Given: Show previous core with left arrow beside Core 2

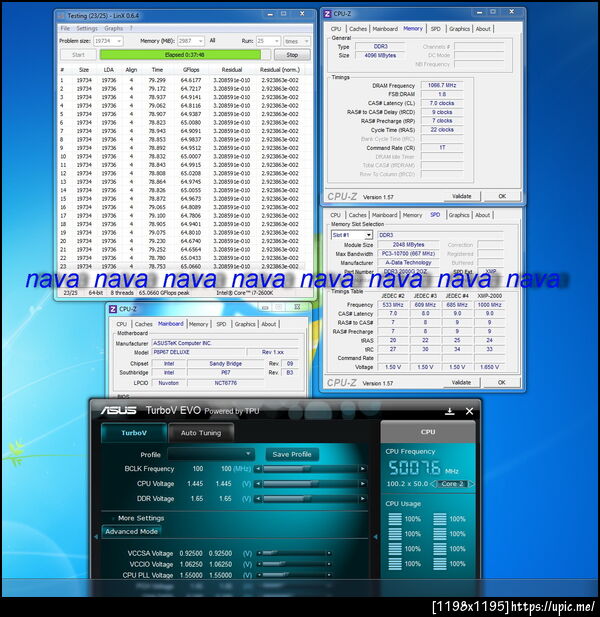Looking at the screenshot, I should (x=433, y=484).
